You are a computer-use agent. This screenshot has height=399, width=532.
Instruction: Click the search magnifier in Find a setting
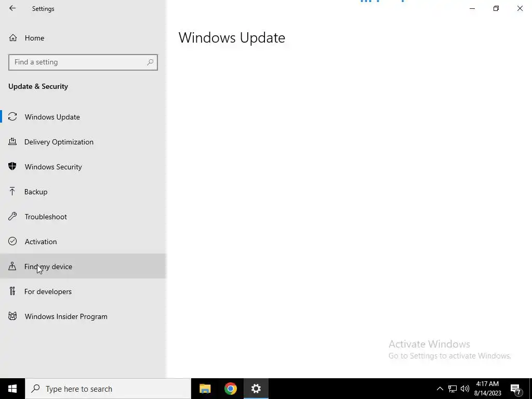(150, 62)
